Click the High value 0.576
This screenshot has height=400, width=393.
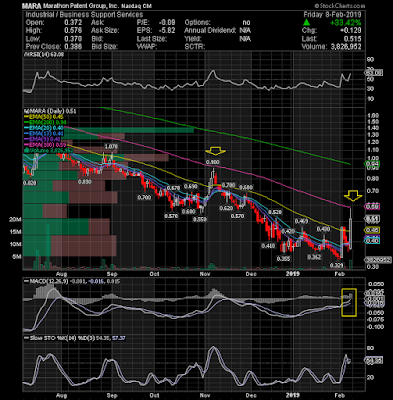(73, 31)
